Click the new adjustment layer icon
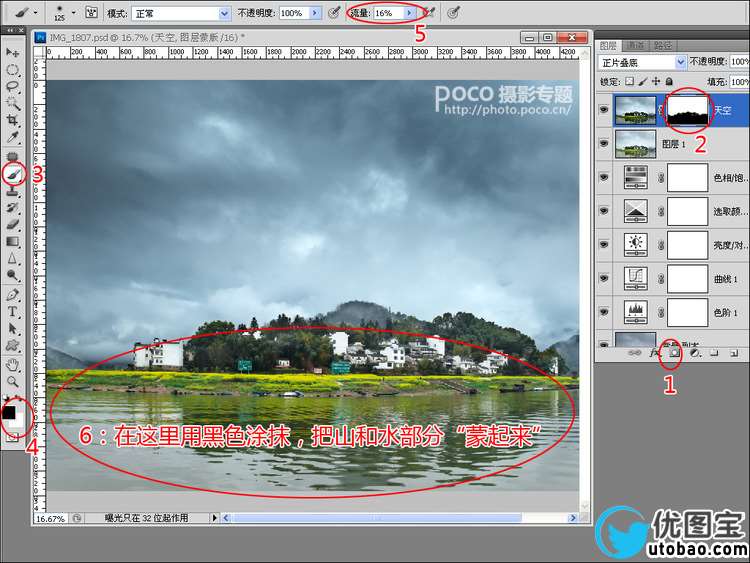The height and width of the screenshot is (563, 750). (x=695, y=353)
